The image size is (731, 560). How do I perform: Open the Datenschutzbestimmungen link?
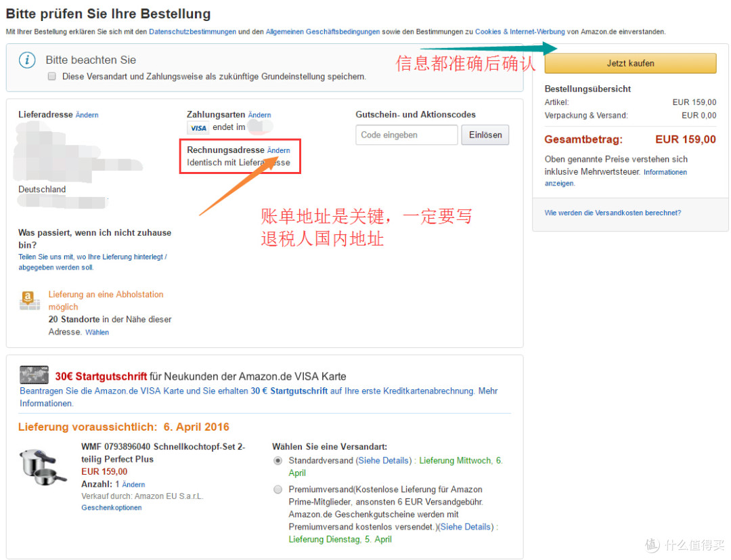point(192,32)
